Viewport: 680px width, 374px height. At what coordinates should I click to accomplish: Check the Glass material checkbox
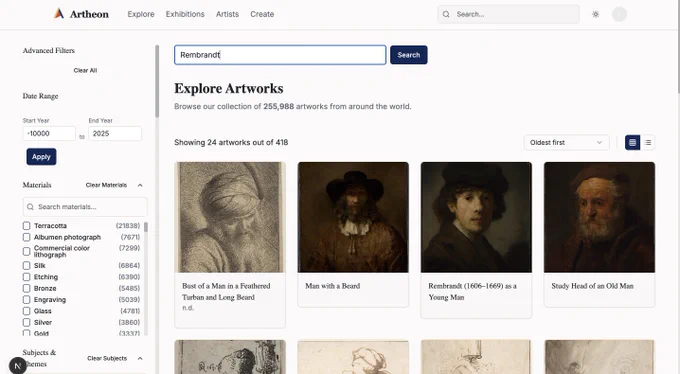point(26,311)
